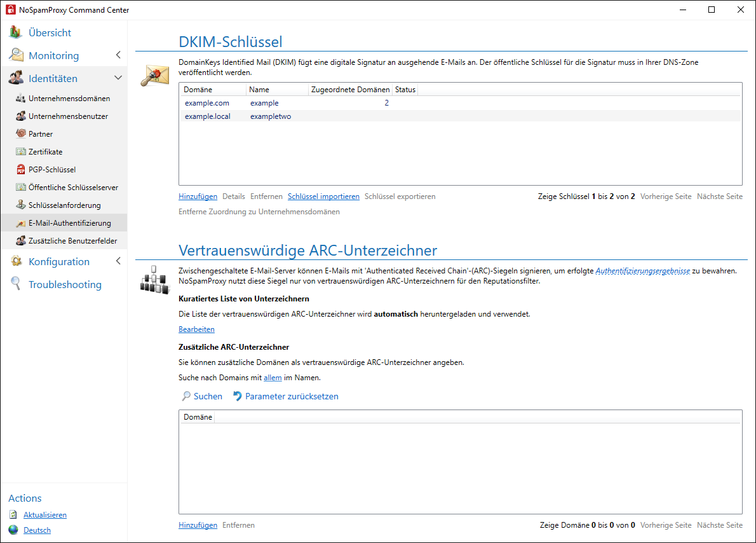
Task: Click the Parameter zurücksetzen arrow icon
Action: (237, 396)
